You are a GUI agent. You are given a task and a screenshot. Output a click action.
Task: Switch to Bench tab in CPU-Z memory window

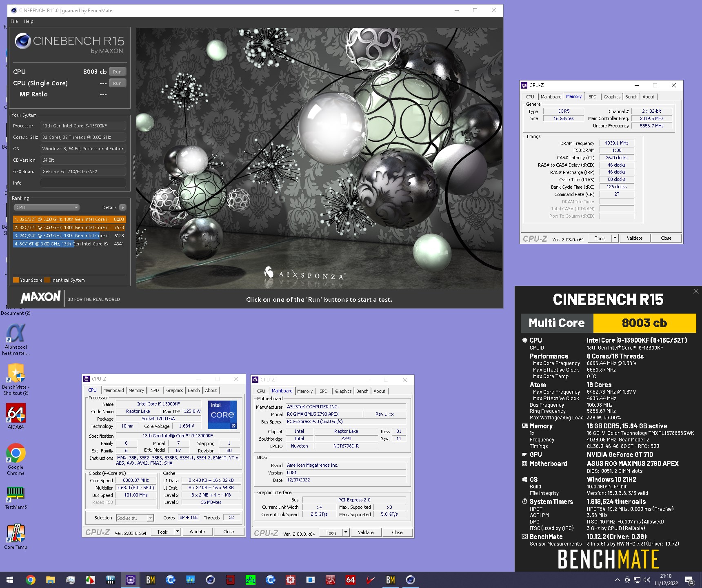click(x=631, y=97)
